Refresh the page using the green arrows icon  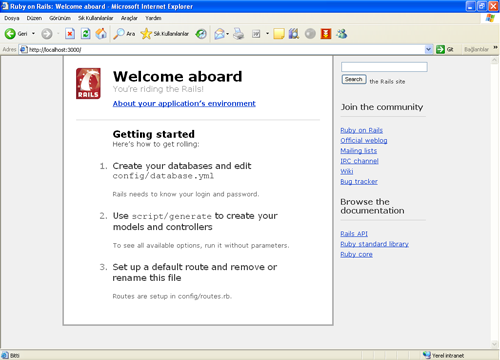point(86,34)
